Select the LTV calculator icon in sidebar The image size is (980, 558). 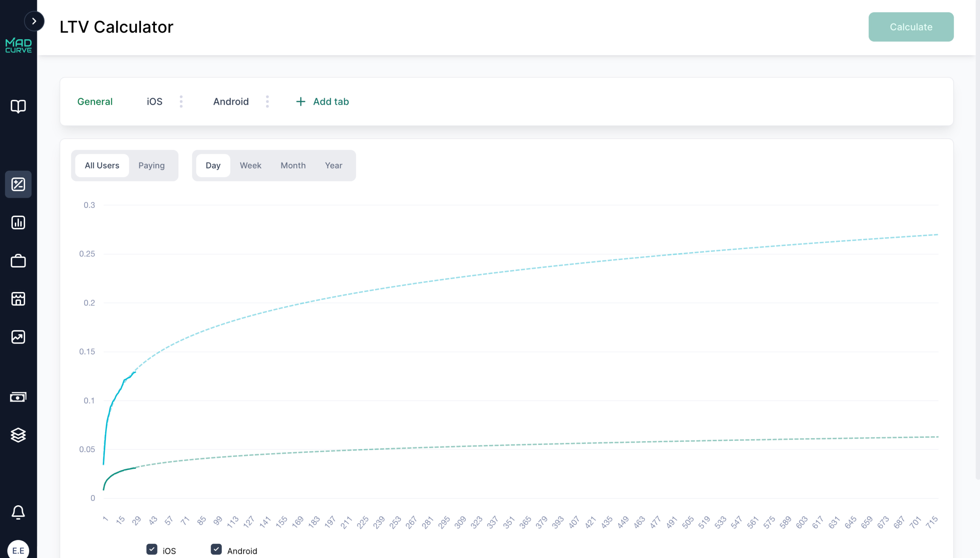(x=18, y=184)
